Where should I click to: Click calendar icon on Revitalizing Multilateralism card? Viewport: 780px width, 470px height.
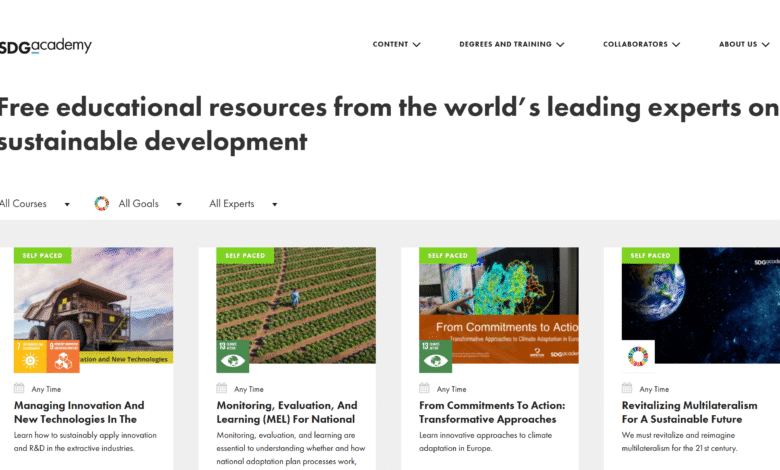tap(627, 388)
